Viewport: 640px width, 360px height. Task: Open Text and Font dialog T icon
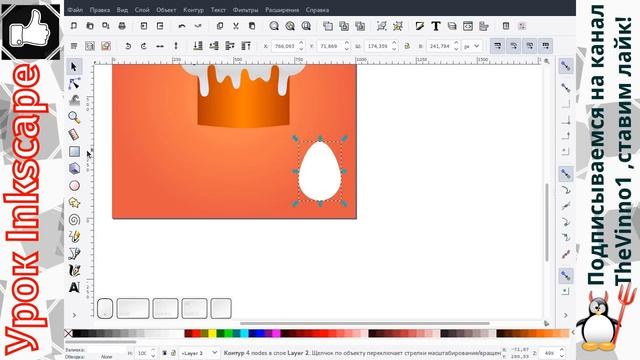(x=436, y=26)
